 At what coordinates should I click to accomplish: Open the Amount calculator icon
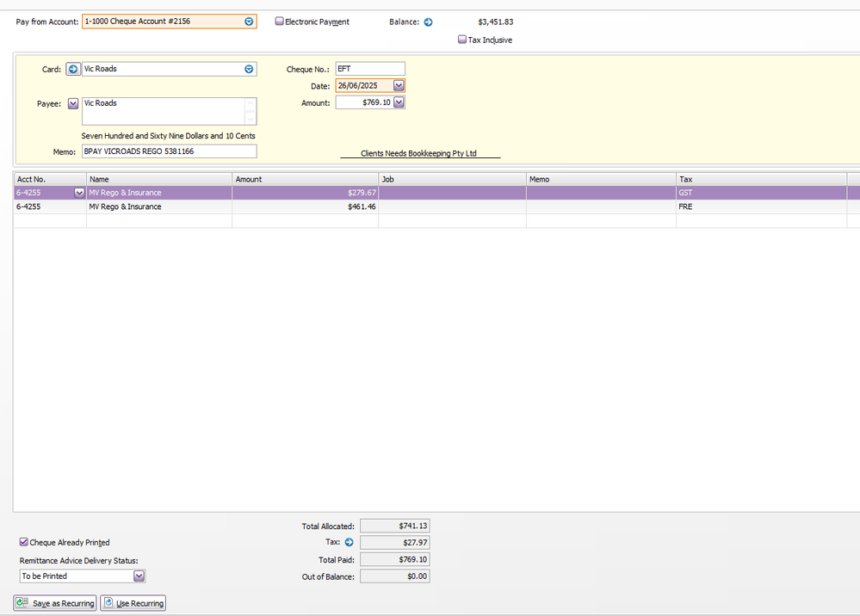point(399,102)
